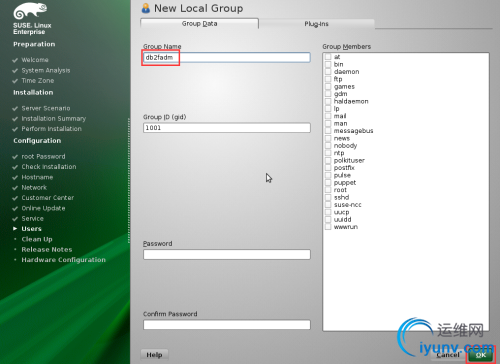Viewport: 500px width, 364px height.
Task: Tick the 'ftp' member checkbox
Action: coord(328,79)
